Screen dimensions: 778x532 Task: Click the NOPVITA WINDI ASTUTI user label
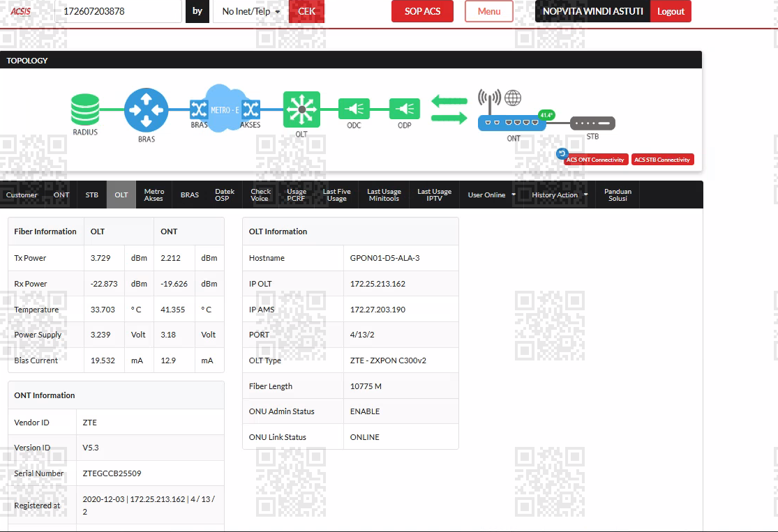click(x=593, y=11)
